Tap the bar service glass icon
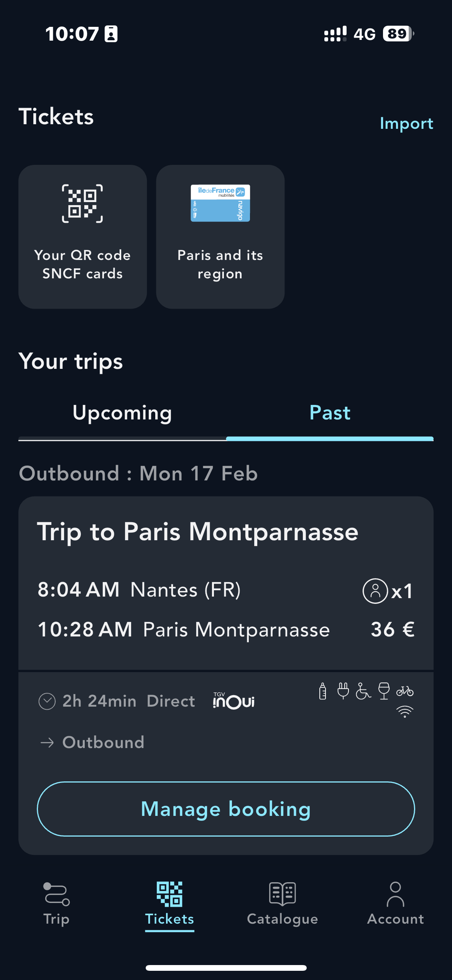 coord(384,691)
